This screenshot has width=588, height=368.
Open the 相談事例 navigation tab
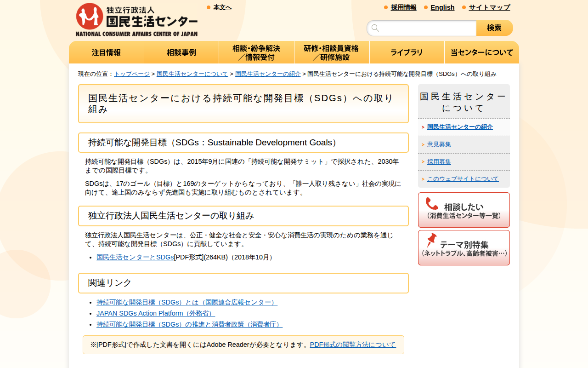tap(181, 52)
